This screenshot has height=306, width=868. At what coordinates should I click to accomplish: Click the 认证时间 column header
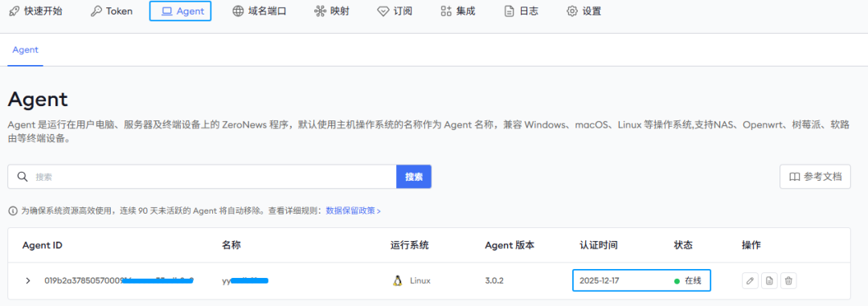pos(599,245)
